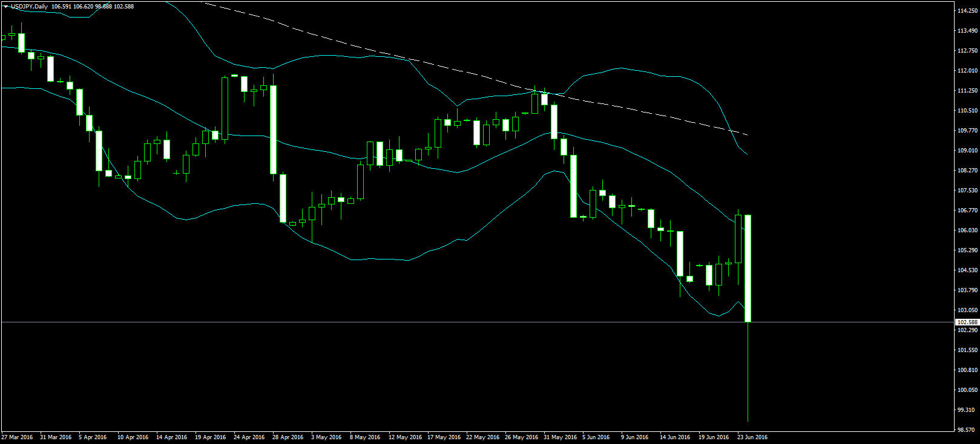Select the current price label 102.588
Image resolution: width=980 pixels, height=444 pixels.
pos(967,322)
